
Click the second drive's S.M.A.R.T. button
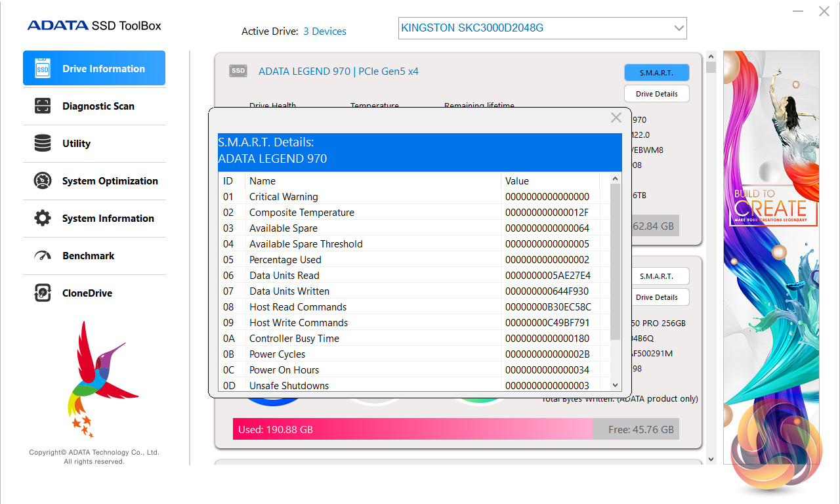pos(656,276)
